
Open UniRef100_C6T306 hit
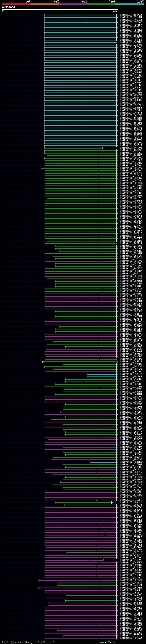pyautogui.click(x=131, y=58)
